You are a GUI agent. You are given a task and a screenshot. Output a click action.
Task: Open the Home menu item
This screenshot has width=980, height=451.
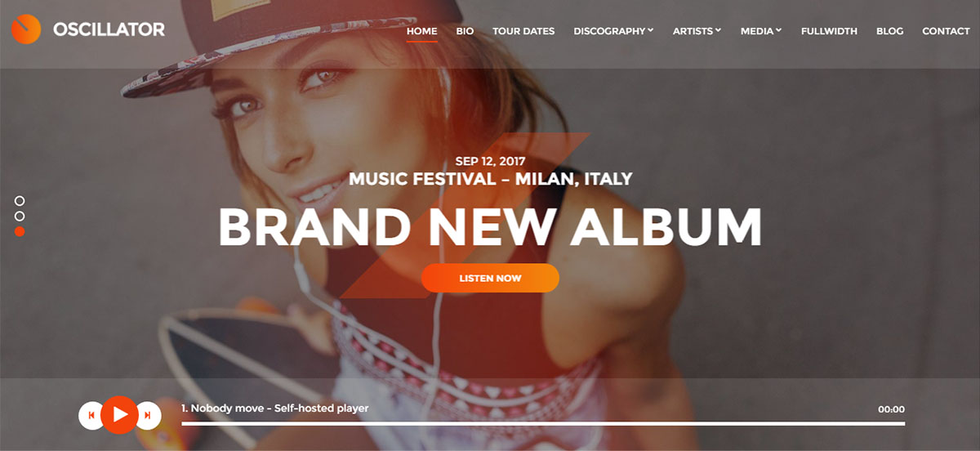pos(422,31)
